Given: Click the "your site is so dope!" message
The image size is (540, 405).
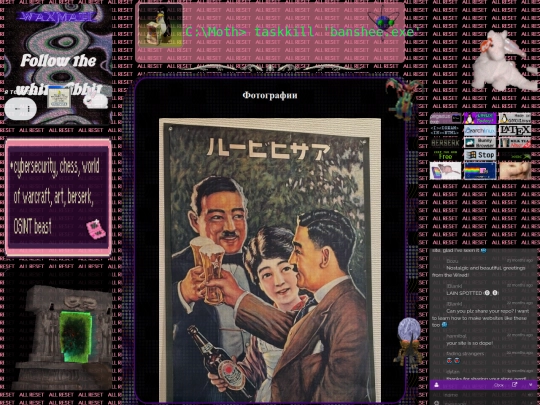Looking at the screenshot, I should tap(469, 343).
